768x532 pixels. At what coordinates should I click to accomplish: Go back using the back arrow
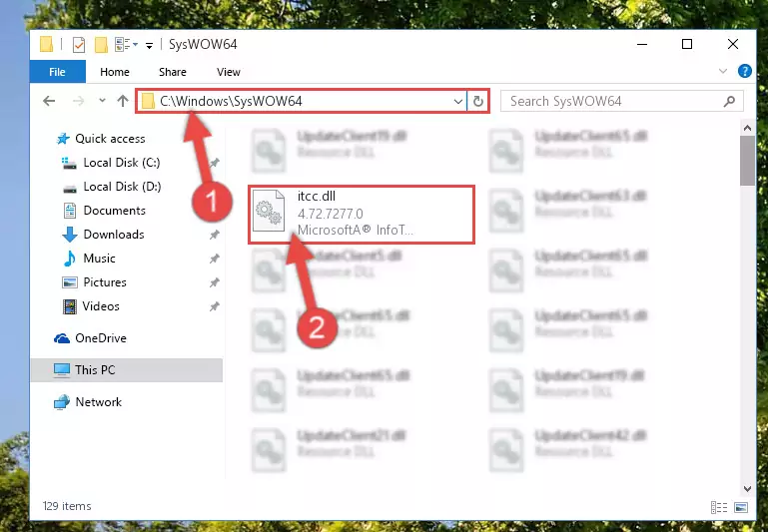coord(49,102)
